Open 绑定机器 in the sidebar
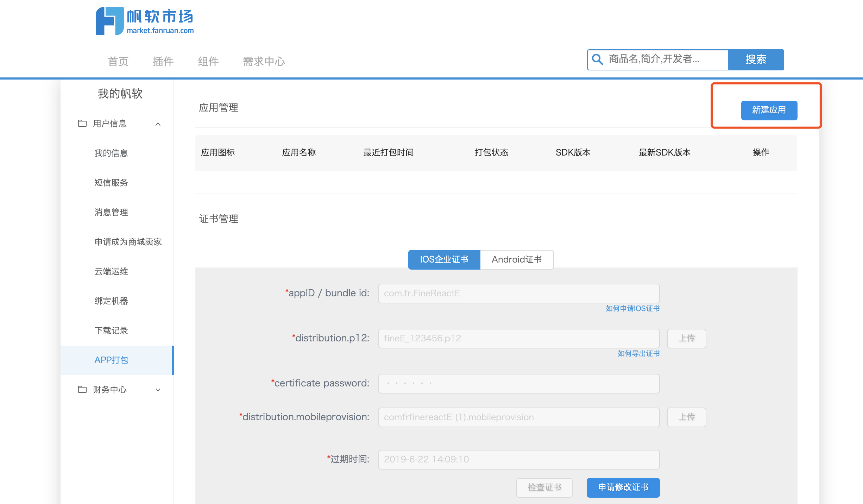 coord(111,301)
